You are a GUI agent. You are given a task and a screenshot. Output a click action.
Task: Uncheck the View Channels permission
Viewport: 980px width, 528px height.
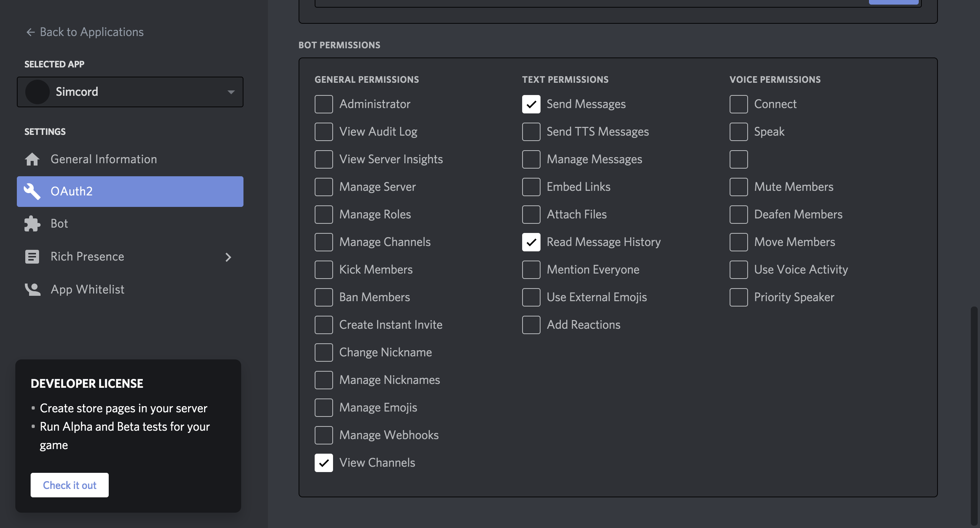click(324, 463)
